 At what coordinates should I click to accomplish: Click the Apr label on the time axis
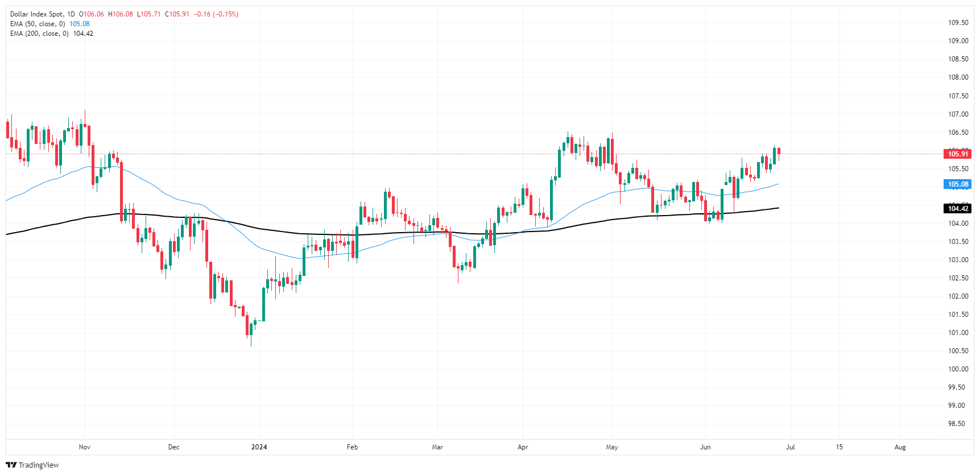point(523,447)
